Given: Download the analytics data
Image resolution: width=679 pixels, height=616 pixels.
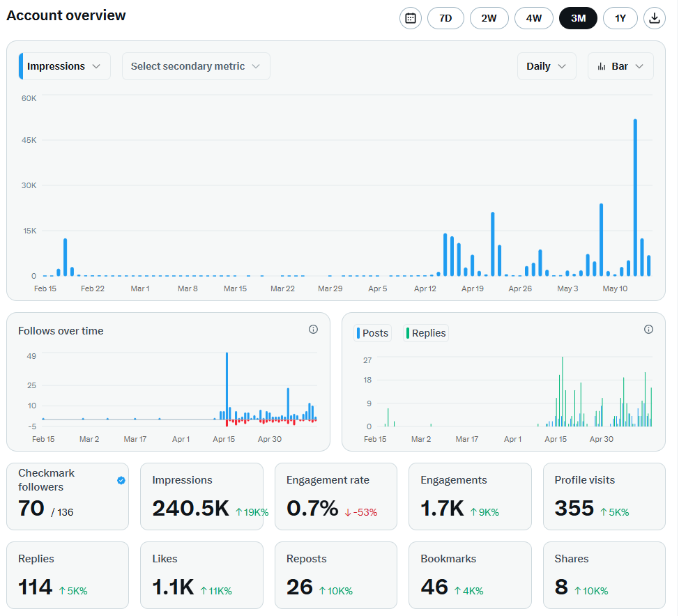Looking at the screenshot, I should point(655,18).
